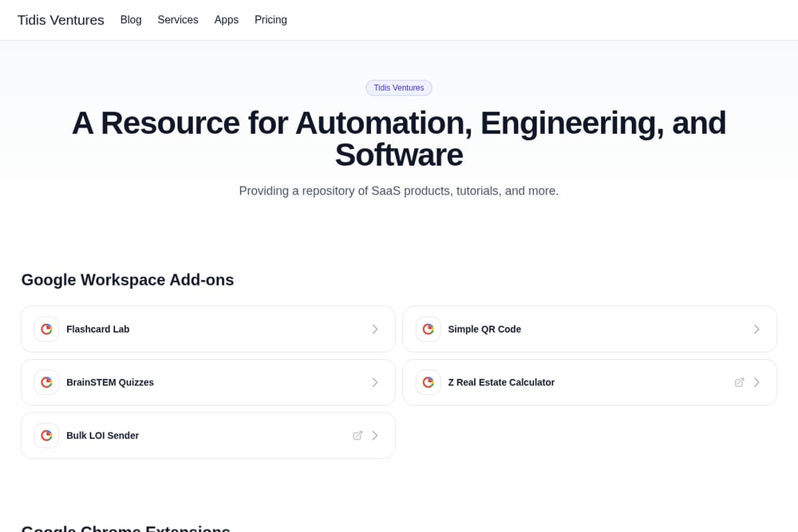Click the chevron arrow on BrainSTEM Quizzes card

(x=375, y=383)
